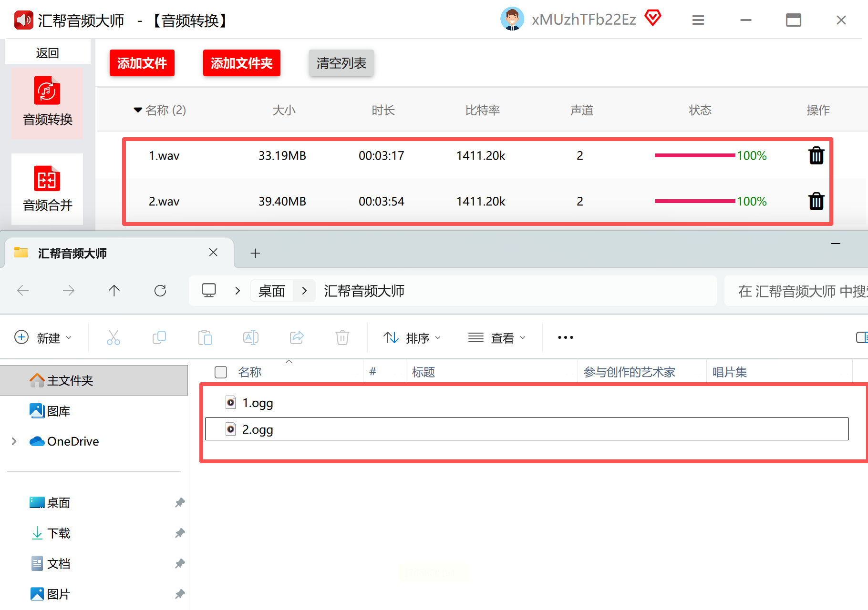The height and width of the screenshot is (610, 868).
Task: Click the 添加文件 button
Action: click(x=142, y=63)
